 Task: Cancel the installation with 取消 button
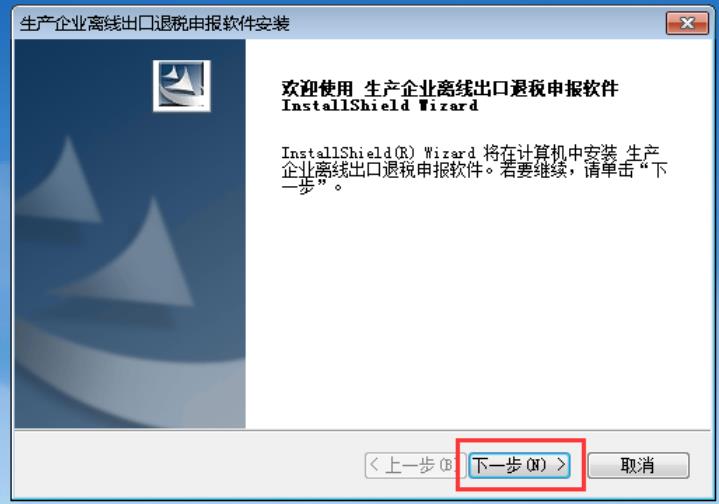coord(638,465)
